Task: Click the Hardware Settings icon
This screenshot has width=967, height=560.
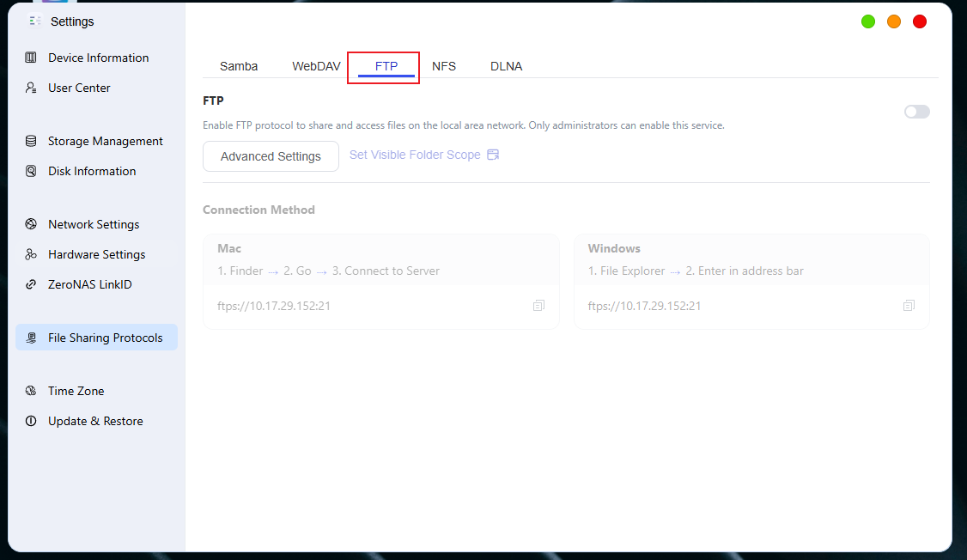Action: tap(31, 254)
